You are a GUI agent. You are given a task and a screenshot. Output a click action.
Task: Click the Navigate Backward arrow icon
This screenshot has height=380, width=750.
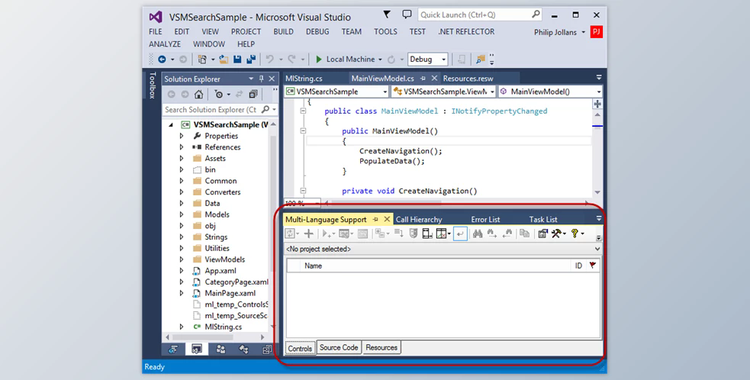pyautogui.click(x=162, y=59)
